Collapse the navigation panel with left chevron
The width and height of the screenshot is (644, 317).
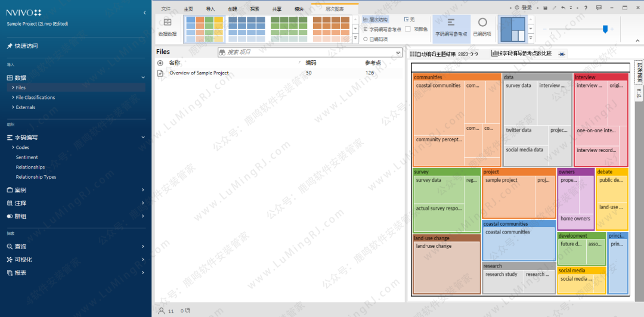click(x=144, y=13)
